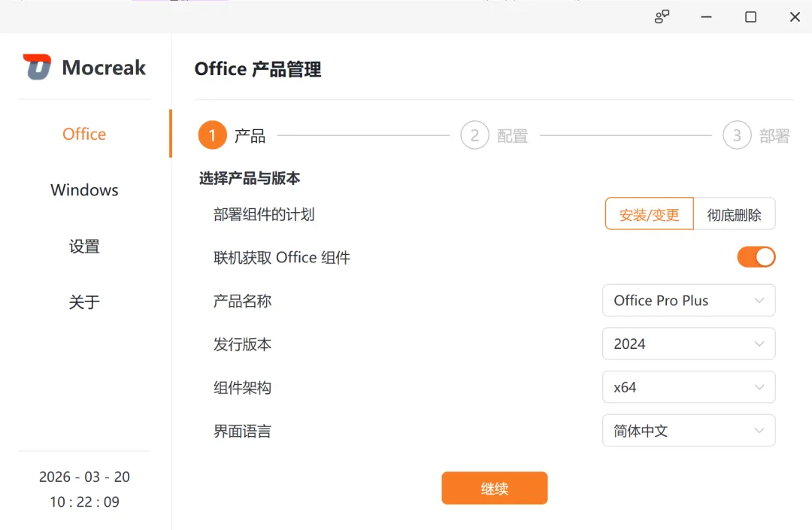Switch to the Windows sidebar tab
The height and width of the screenshot is (530, 812).
coord(84,190)
